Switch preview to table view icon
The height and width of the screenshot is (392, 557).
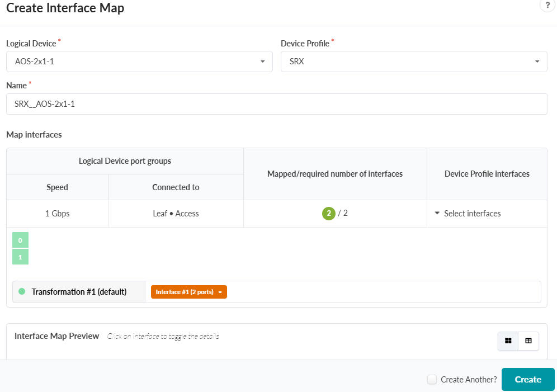[528, 341]
